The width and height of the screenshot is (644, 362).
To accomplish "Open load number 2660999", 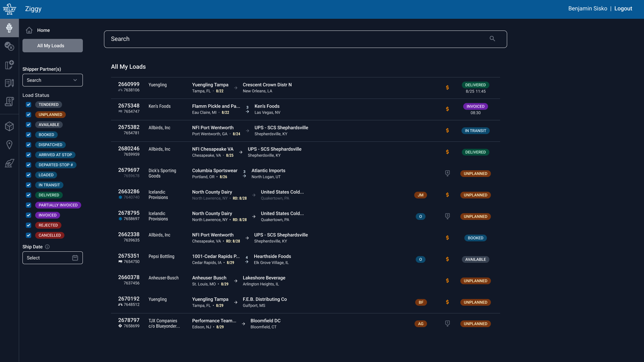I will point(129,84).
